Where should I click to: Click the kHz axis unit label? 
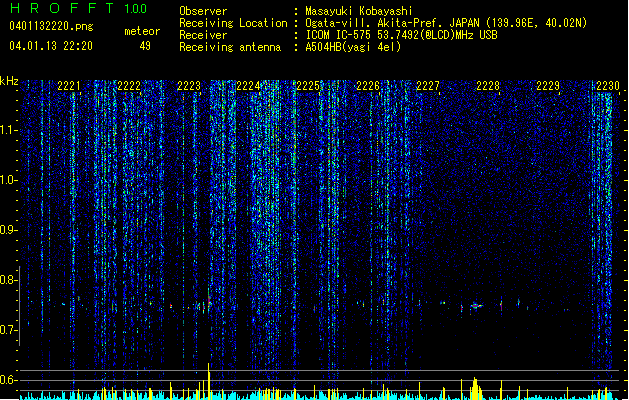(9, 81)
